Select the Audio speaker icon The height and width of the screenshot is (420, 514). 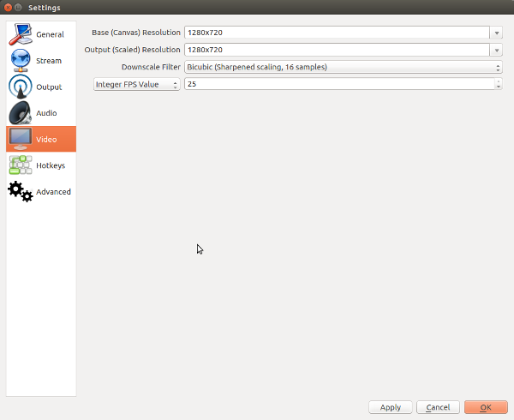(21, 113)
